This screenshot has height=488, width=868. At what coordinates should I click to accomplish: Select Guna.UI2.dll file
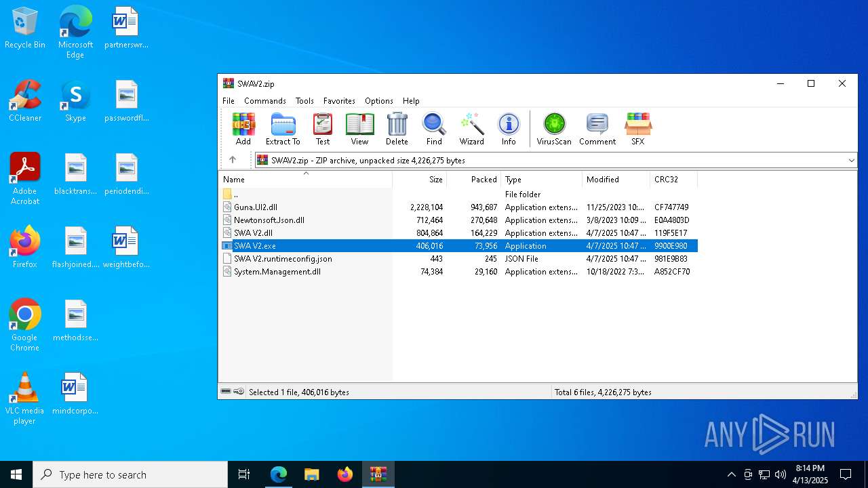[x=458, y=207]
